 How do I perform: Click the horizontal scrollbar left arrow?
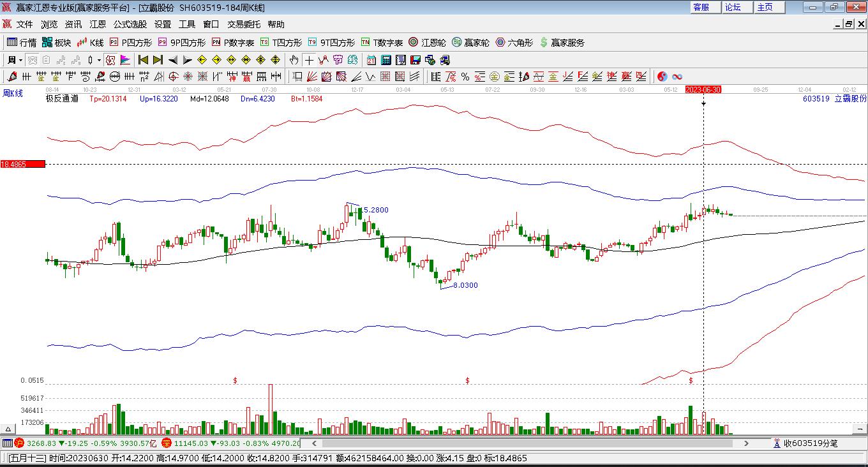pos(314,443)
